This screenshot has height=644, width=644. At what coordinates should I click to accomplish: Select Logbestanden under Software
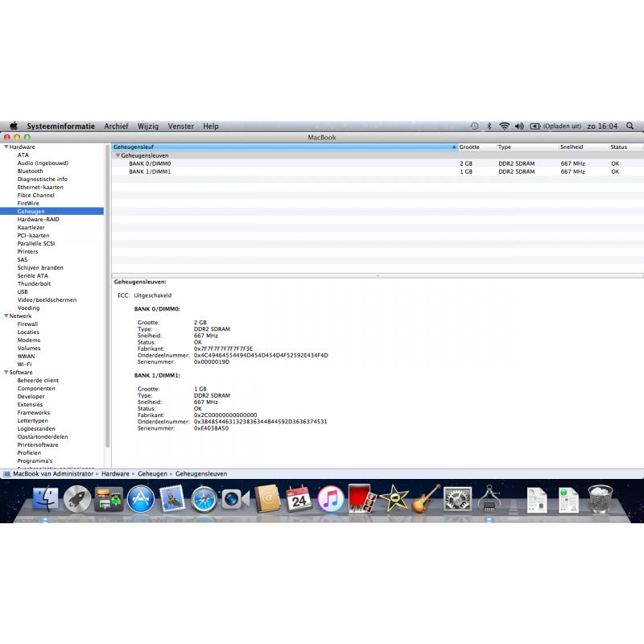coord(36,428)
